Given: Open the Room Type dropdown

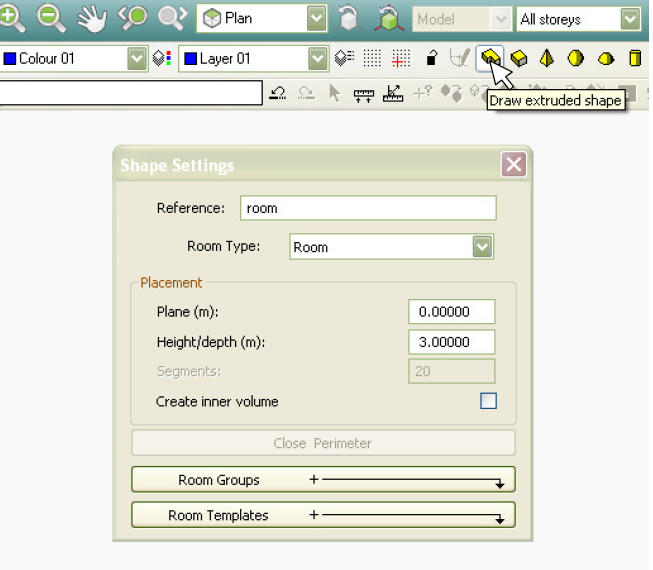Looking at the screenshot, I should 482,247.
